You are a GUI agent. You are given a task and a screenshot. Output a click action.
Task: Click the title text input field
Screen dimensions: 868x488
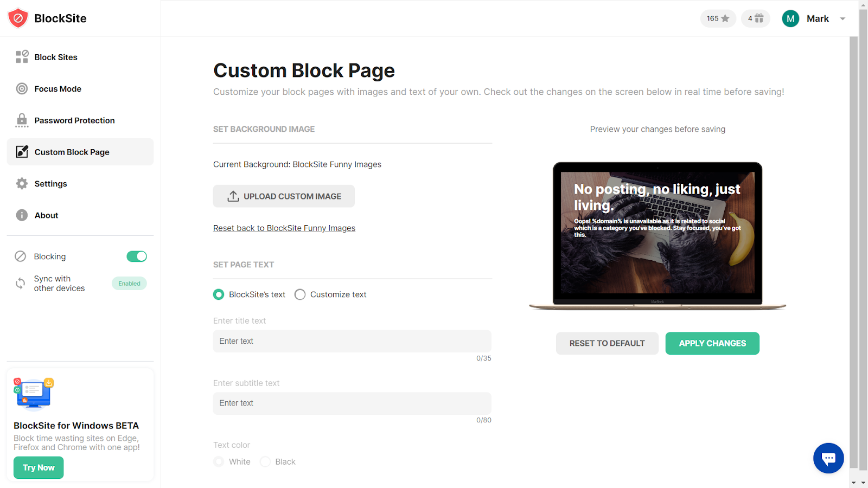(352, 341)
